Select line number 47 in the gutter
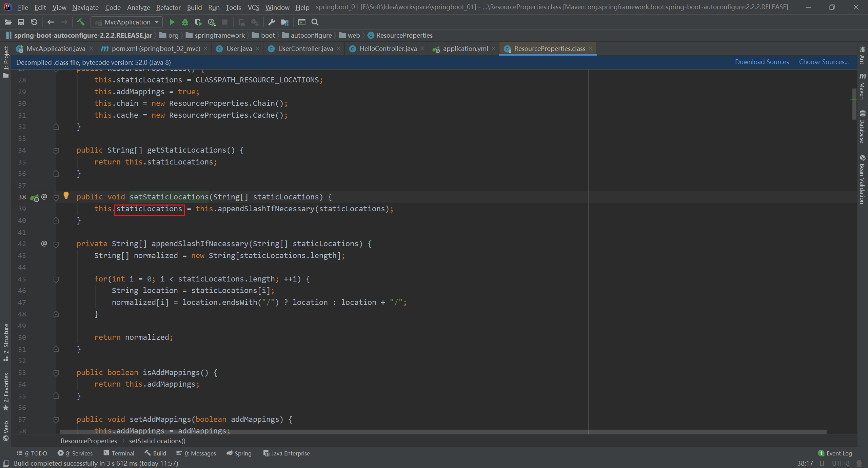 22,302
